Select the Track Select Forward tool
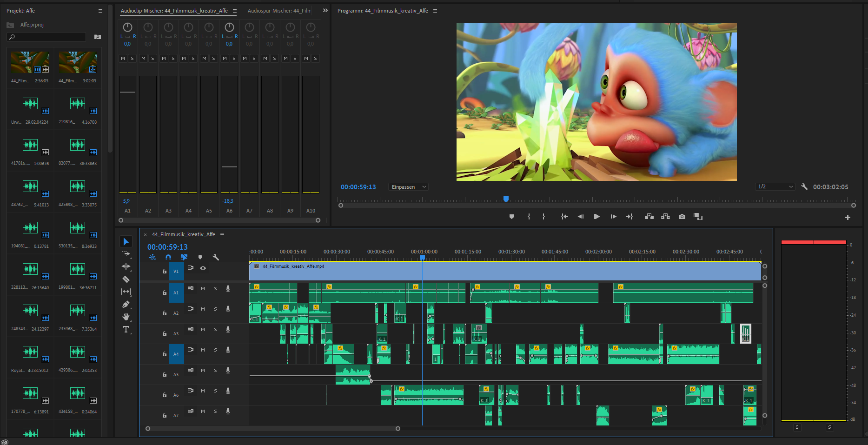Viewport: 868px width, 445px height. pos(126,254)
